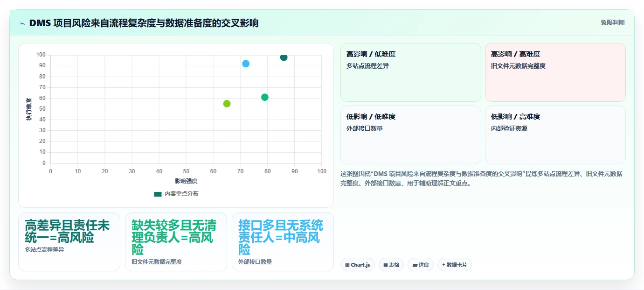Click the 表格 tag
Viewport: 644px width, 290px height.
coord(391,265)
